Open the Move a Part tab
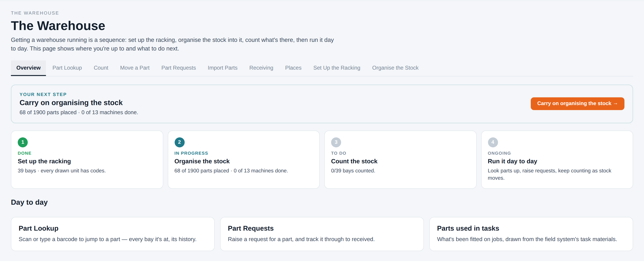The image size is (644, 262). click(135, 68)
